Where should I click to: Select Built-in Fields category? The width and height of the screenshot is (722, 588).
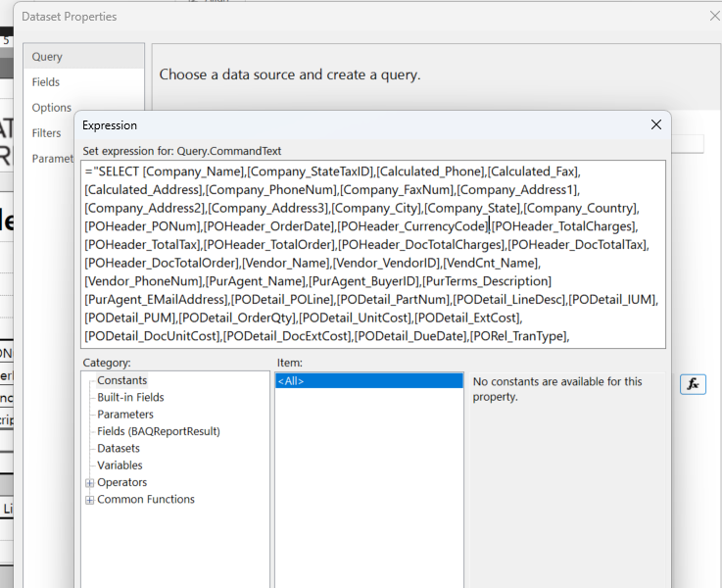(x=130, y=398)
